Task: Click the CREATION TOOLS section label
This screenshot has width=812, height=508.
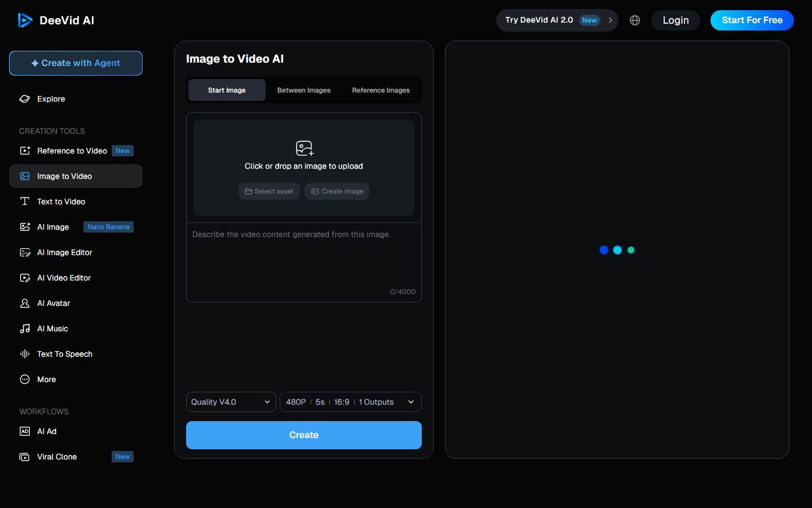Action: 52,131
